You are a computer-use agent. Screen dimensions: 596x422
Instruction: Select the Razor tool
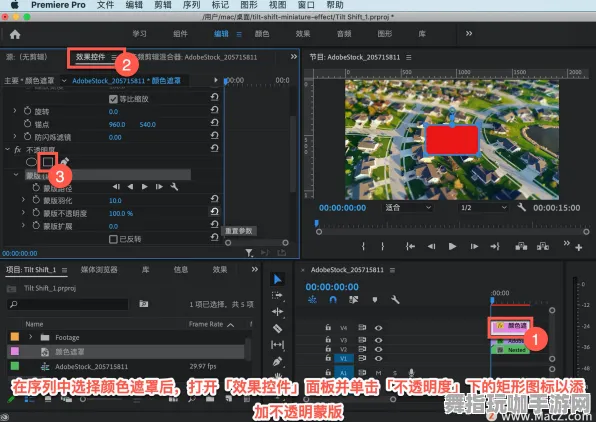pos(277,328)
